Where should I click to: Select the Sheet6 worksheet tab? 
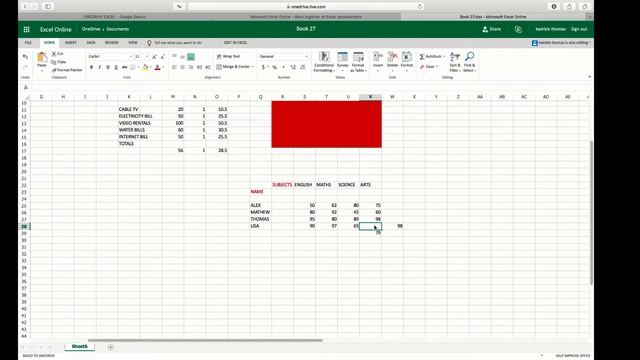tap(80, 347)
